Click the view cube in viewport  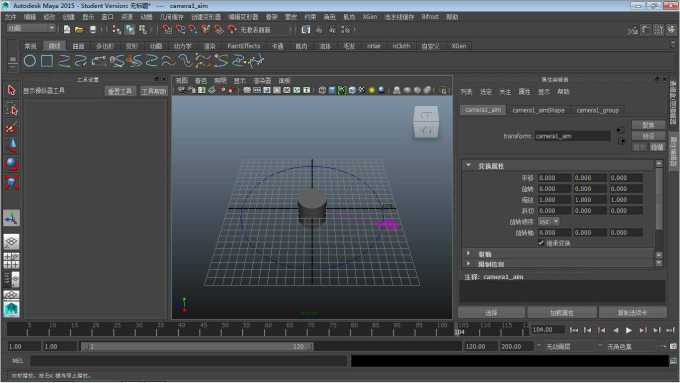[426, 123]
